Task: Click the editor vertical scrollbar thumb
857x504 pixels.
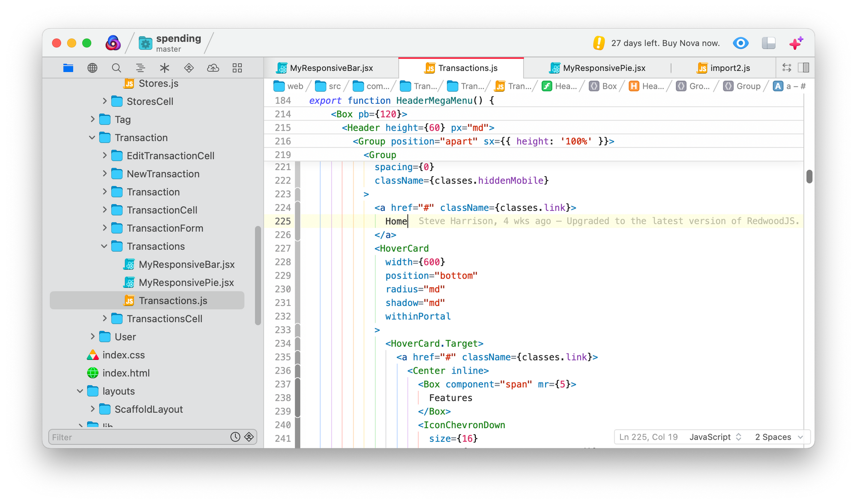Action: (x=809, y=176)
